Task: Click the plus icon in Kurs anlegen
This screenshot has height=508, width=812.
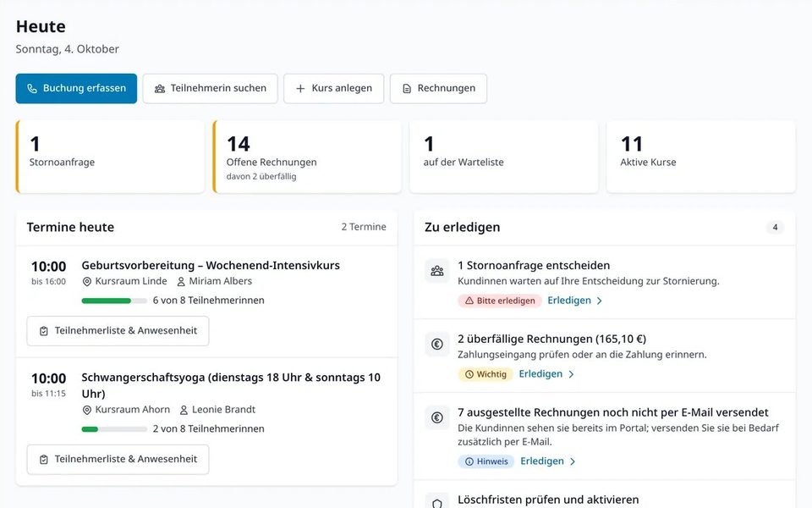Action: 300,89
